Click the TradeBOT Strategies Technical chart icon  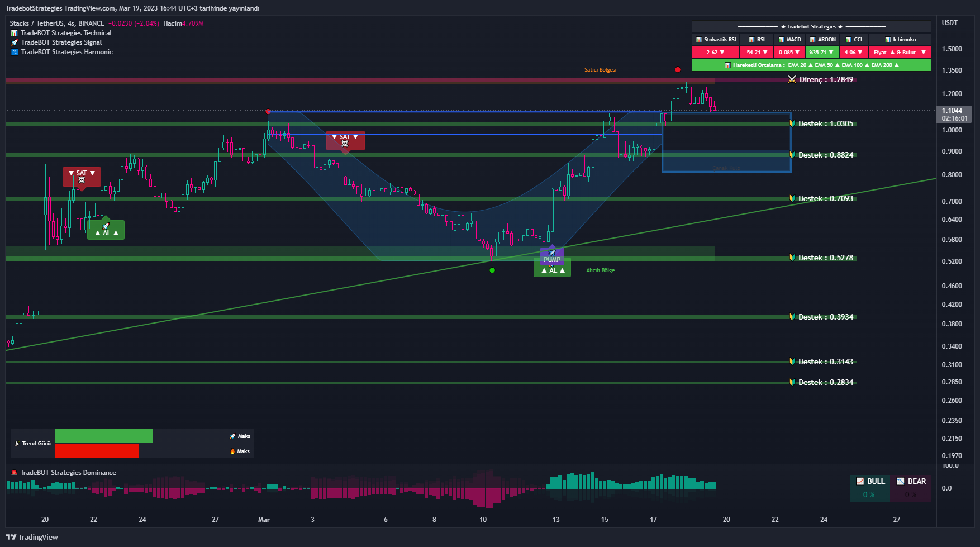[x=15, y=33]
